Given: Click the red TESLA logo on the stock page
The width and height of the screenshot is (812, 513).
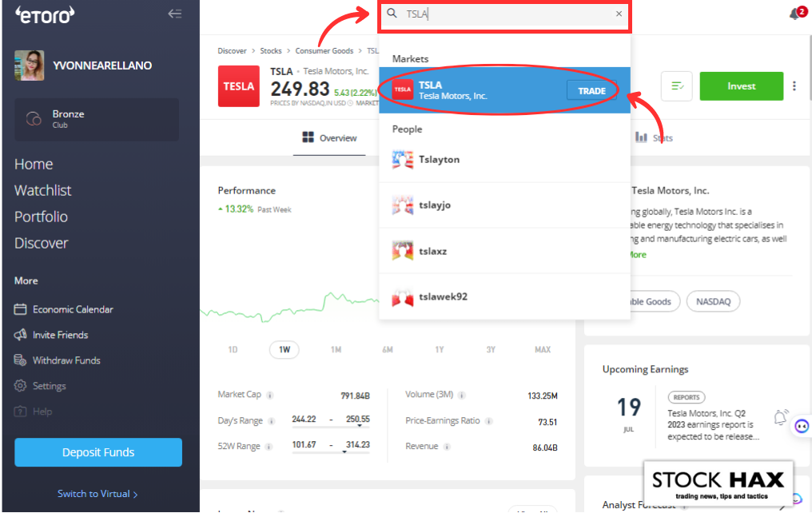Looking at the screenshot, I should point(239,86).
